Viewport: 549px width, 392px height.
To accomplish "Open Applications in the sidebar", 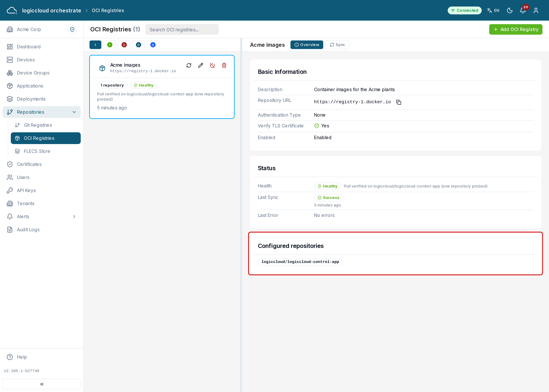I will pyautogui.click(x=42, y=86).
